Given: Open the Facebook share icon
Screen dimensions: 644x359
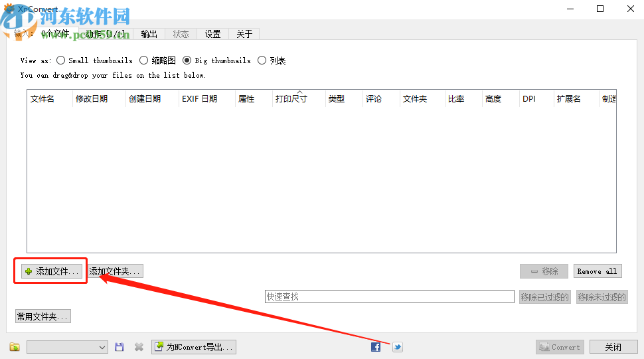Looking at the screenshot, I should [x=376, y=347].
